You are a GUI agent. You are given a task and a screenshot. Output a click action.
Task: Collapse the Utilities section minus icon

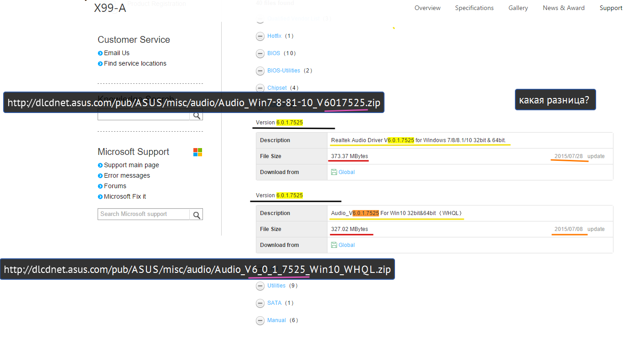[260, 286]
